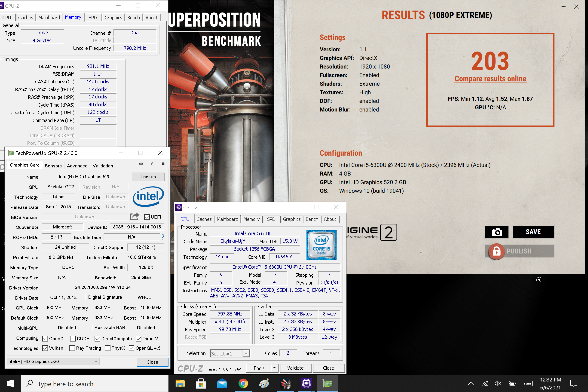
Task: Switch to the Advanced tab in GPU-Z
Action: coord(77,166)
